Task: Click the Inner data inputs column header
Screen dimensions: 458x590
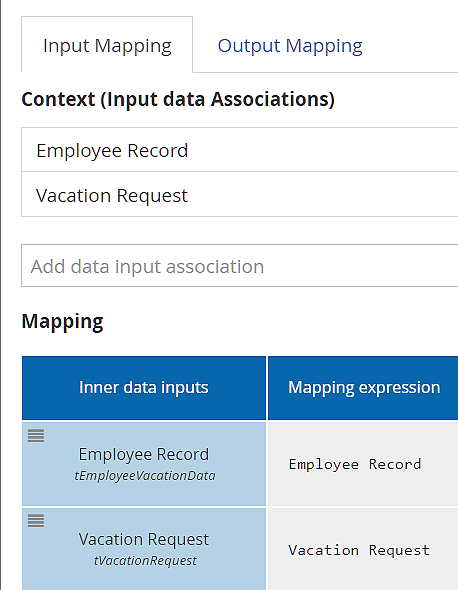Action: point(144,388)
